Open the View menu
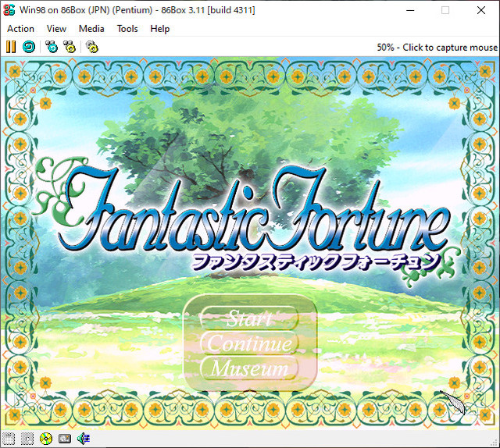This screenshot has width=500, height=448. [56, 29]
